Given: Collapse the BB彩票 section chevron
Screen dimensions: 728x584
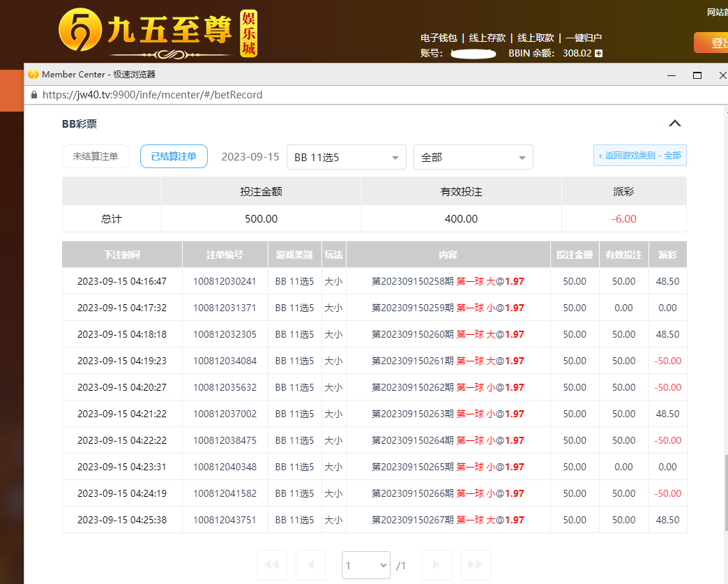Looking at the screenshot, I should 674,123.
